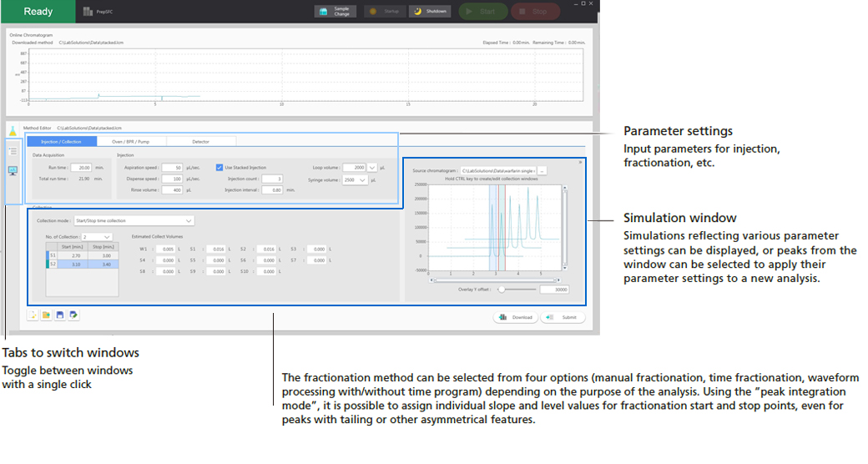This screenshot has height=464, width=868.
Task: Switch to the Oven / BPR / Pump tab
Action: (x=131, y=142)
